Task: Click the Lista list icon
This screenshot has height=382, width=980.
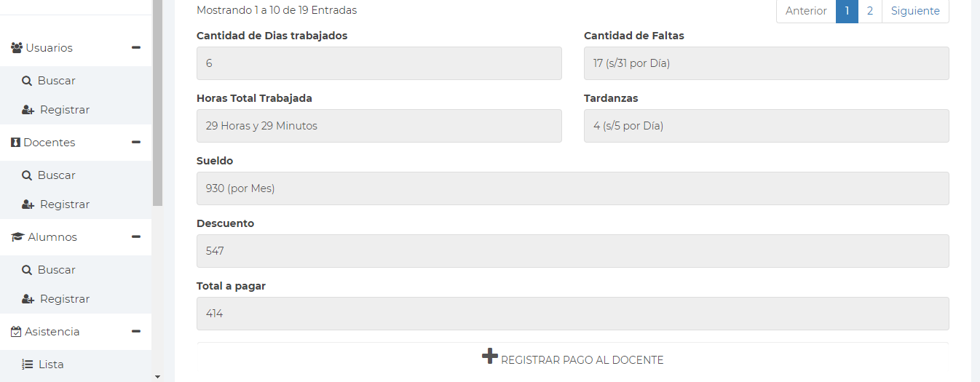Action: [x=28, y=365]
